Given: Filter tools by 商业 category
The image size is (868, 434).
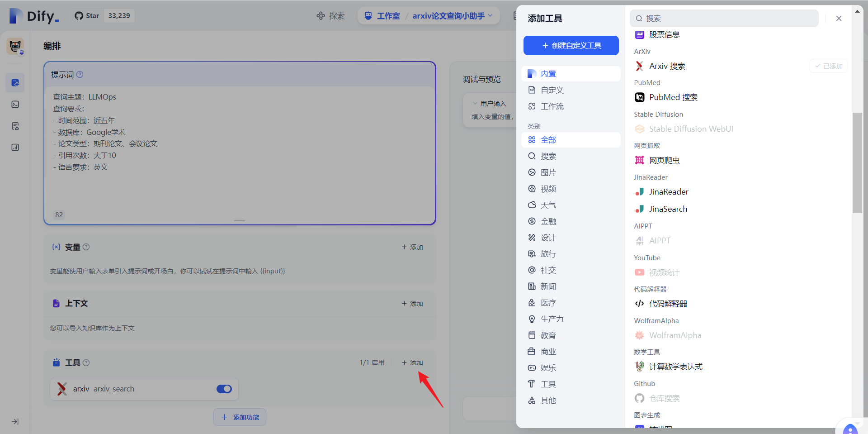Looking at the screenshot, I should coord(571,352).
